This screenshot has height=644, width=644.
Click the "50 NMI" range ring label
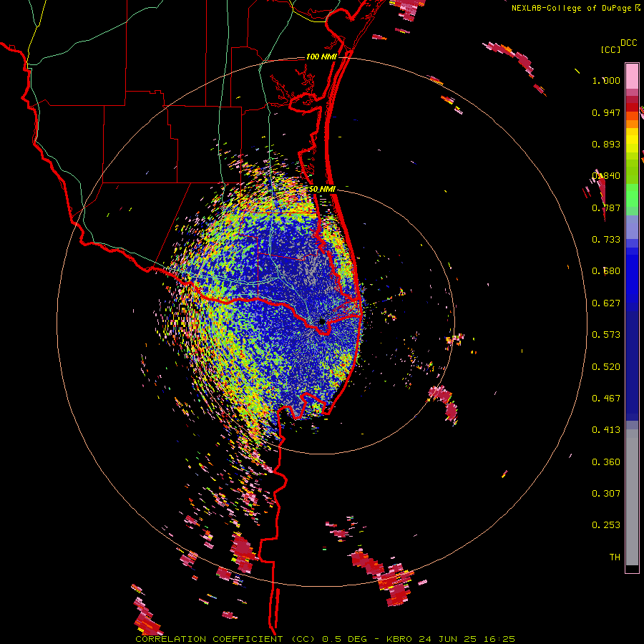point(323,190)
